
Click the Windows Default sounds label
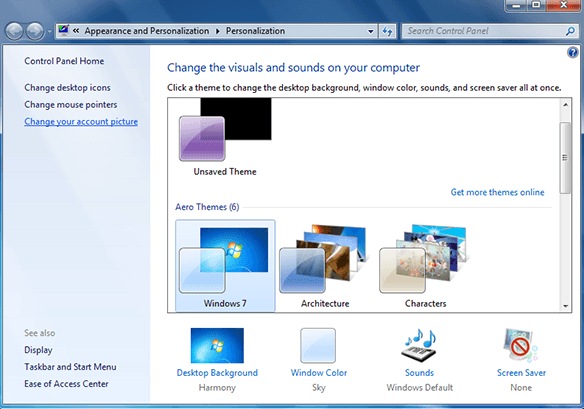pyautogui.click(x=419, y=388)
